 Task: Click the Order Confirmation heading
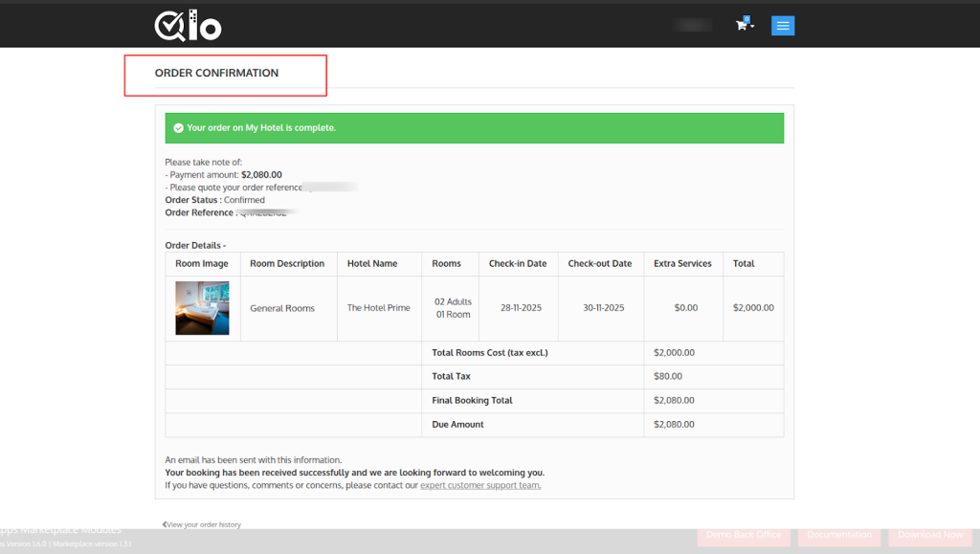coord(216,73)
